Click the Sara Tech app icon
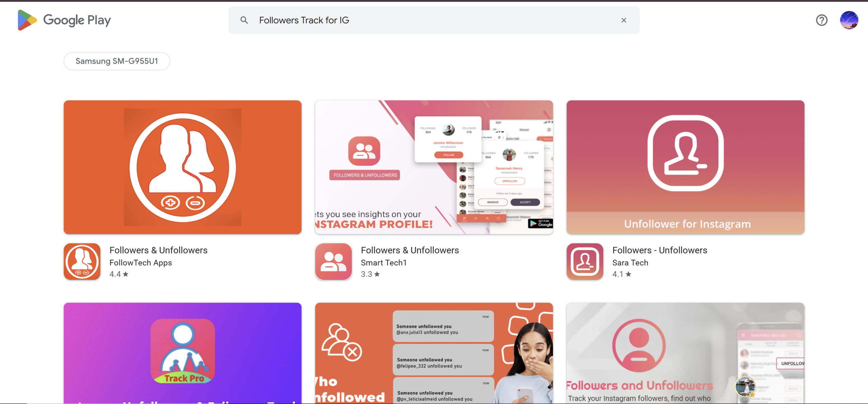This screenshot has height=404, width=868. (x=585, y=261)
